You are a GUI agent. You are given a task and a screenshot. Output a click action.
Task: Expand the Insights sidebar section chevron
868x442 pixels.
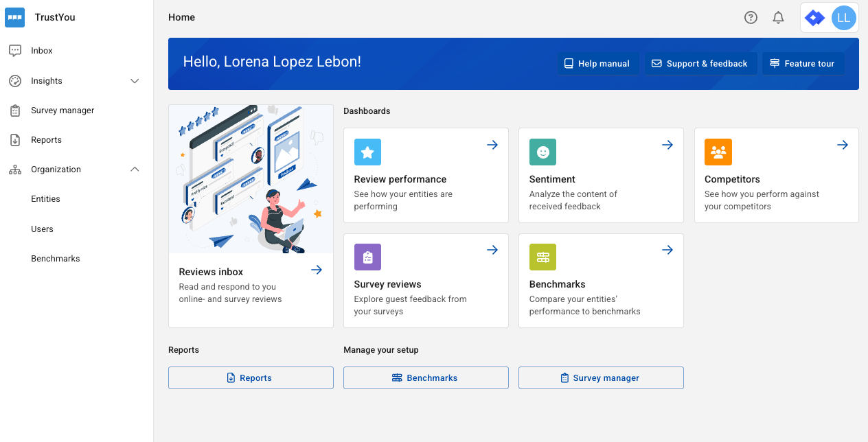tap(135, 81)
